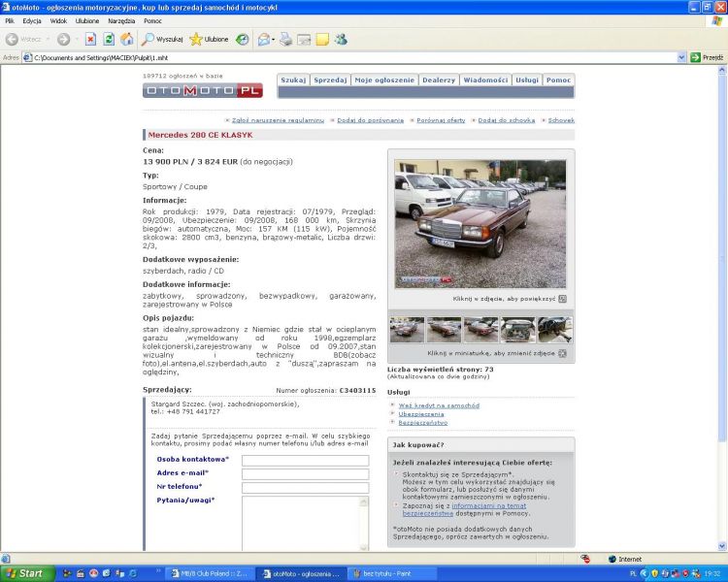Screen dimensions: 728x582
Task: Select the third car thumbnail
Action: 481,330
